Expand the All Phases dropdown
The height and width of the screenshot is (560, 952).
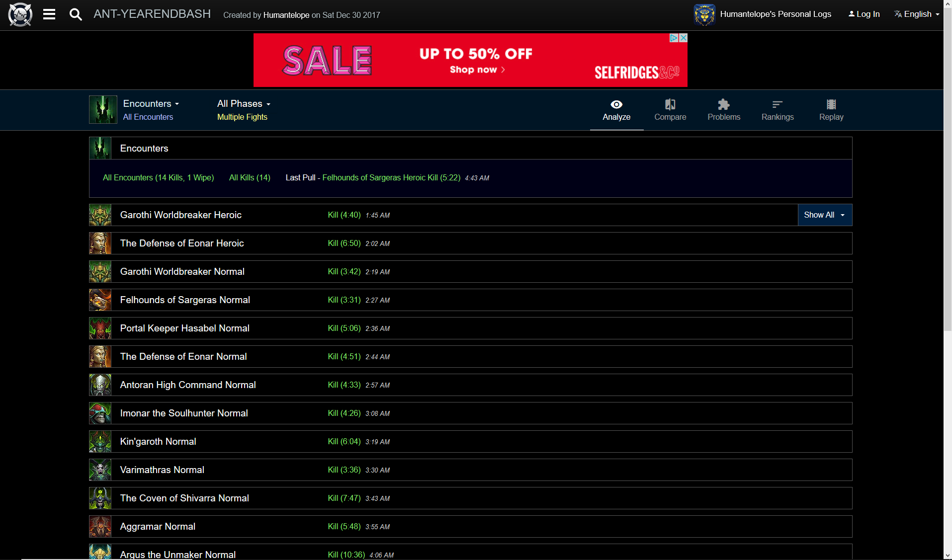[244, 104]
